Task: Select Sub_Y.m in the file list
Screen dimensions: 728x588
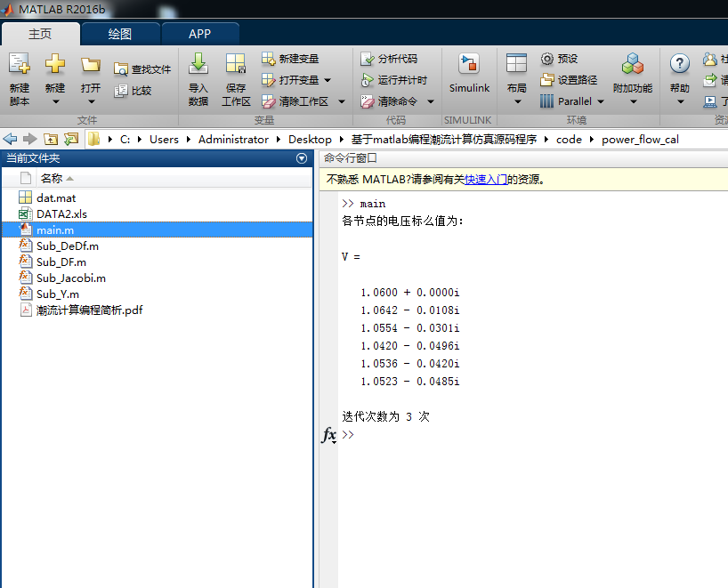Action: [157, 294]
